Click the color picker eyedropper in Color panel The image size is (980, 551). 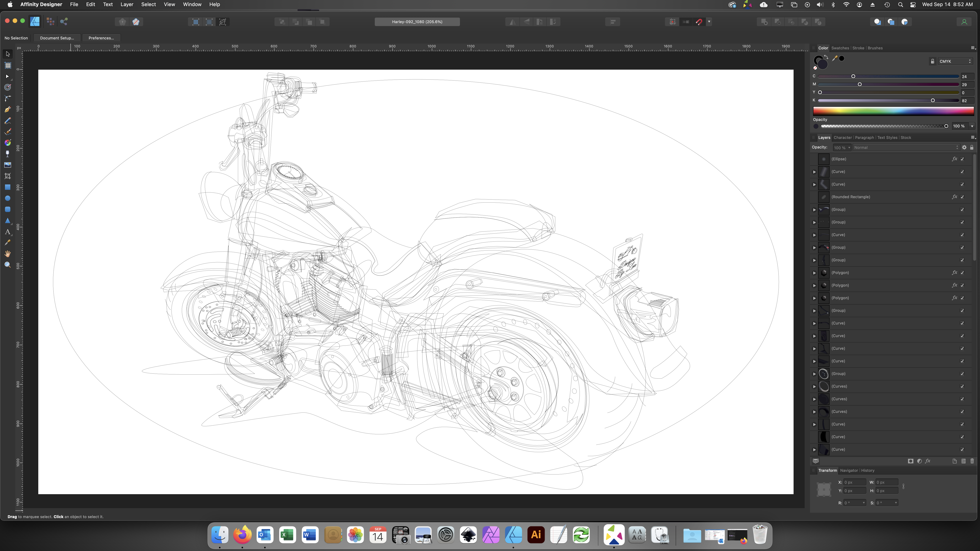coord(835,58)
